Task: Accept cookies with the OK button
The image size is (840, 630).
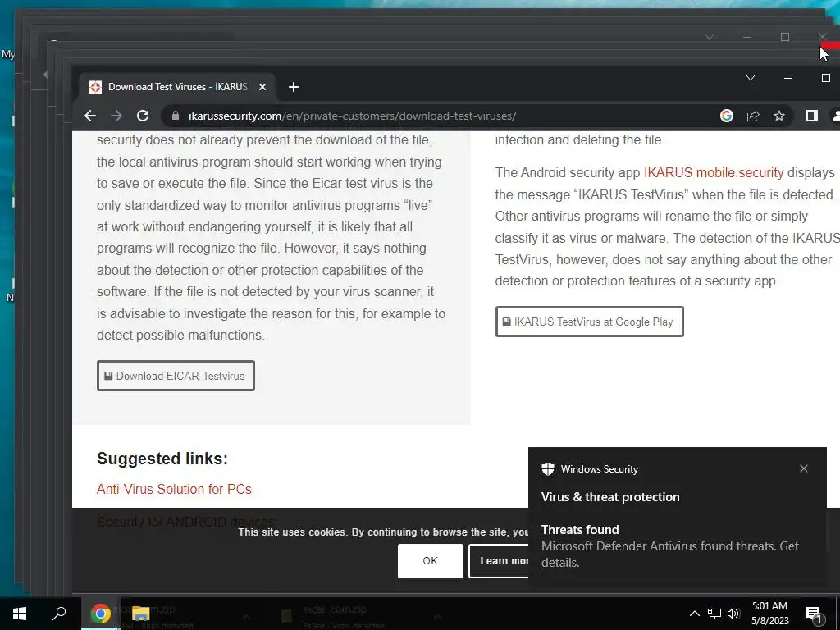Action: pos(430,561)
